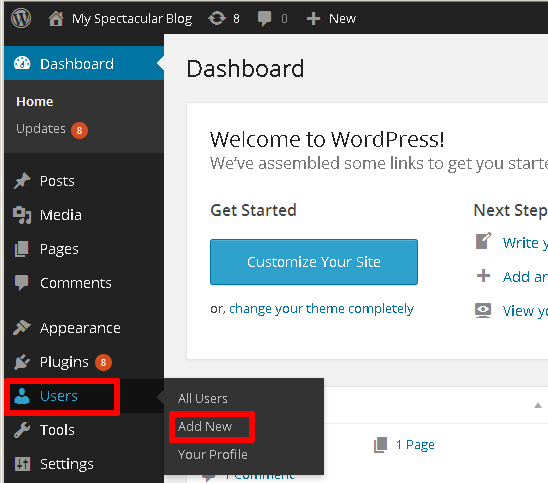Click the updates refresh icon in admin bar
The height and width of the screenshot is (483, 548).
pos(217,18)
